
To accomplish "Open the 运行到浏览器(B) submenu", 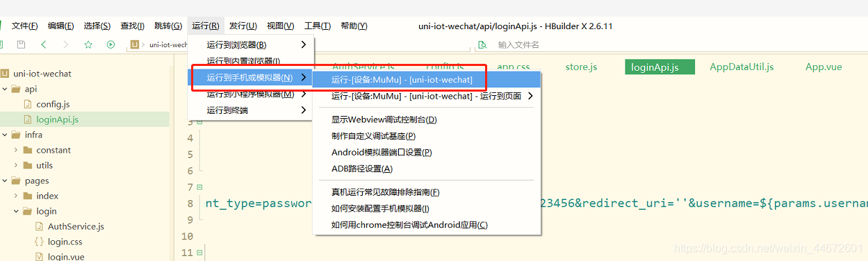I will click(251, 44).
